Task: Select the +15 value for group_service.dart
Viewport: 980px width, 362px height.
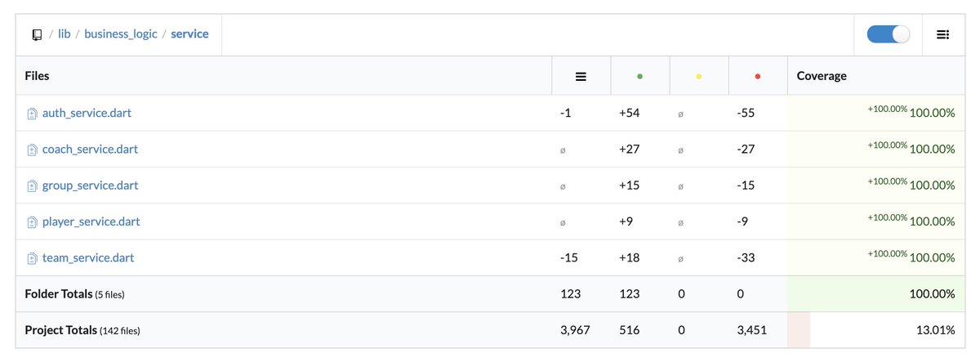Action: [x=630, y=185]
